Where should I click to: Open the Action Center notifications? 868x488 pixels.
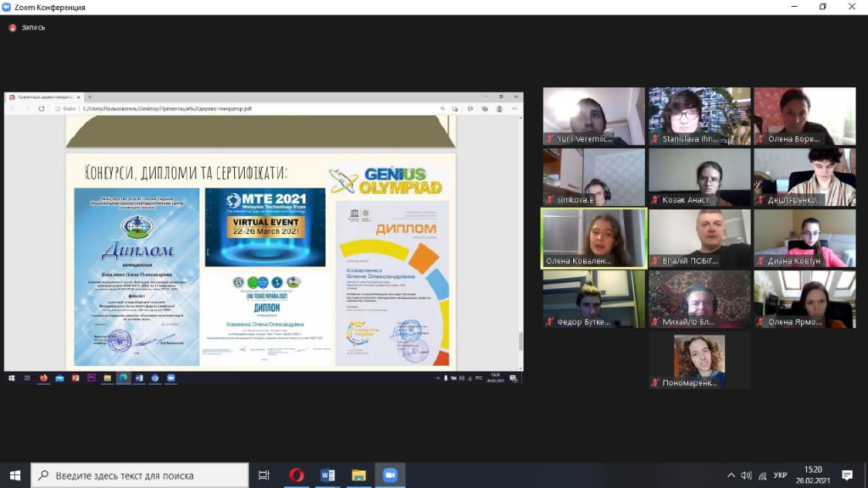pos(847,475)
